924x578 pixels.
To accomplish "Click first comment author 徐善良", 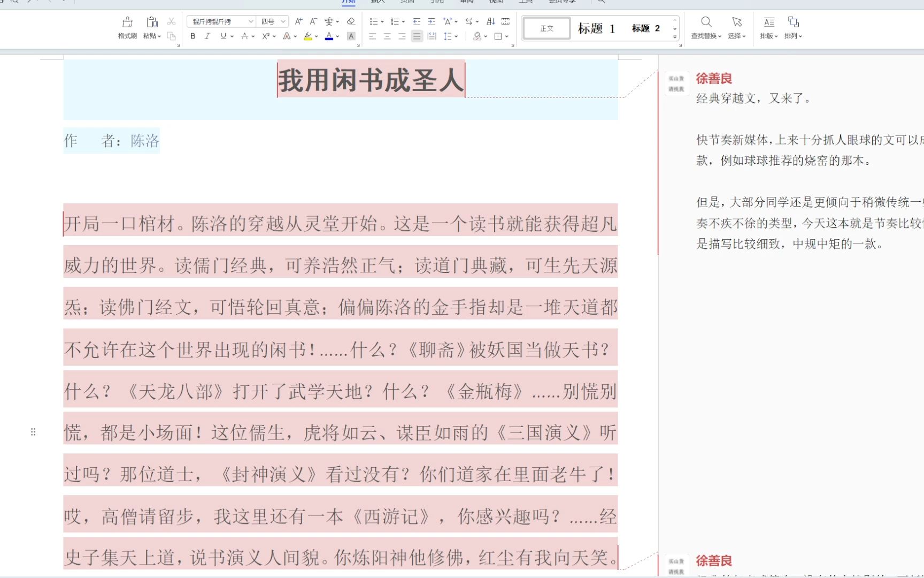I will pos(714,79).
